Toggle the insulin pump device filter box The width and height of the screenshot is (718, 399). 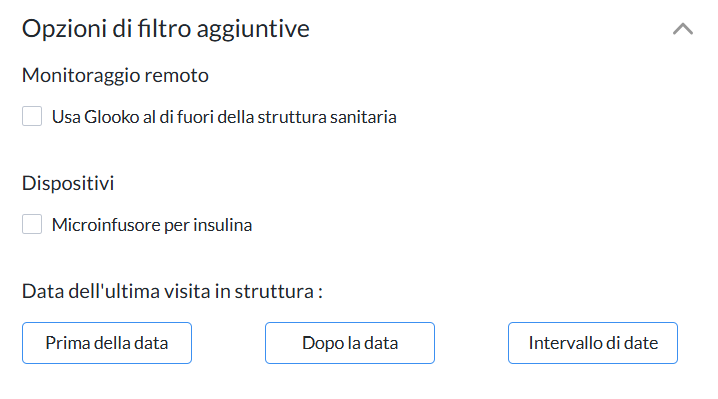(32, 224)
